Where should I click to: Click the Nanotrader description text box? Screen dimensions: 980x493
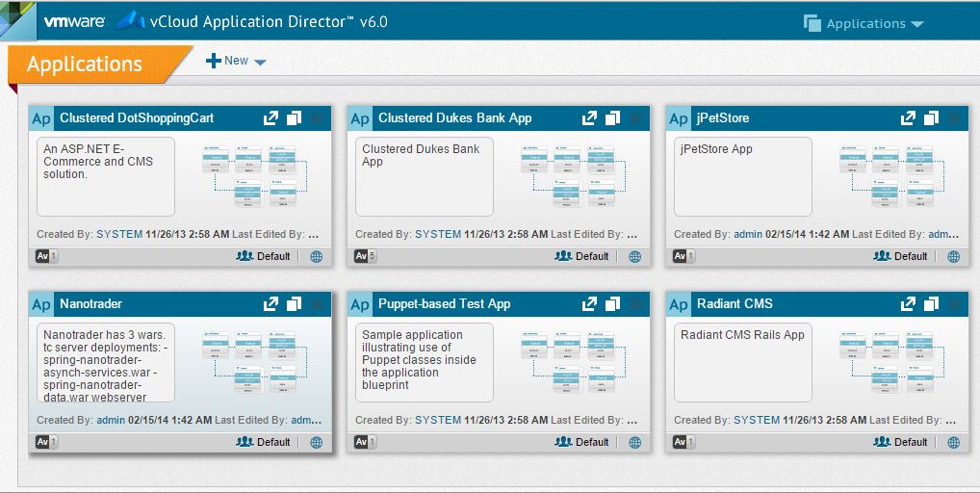[106, 362]
